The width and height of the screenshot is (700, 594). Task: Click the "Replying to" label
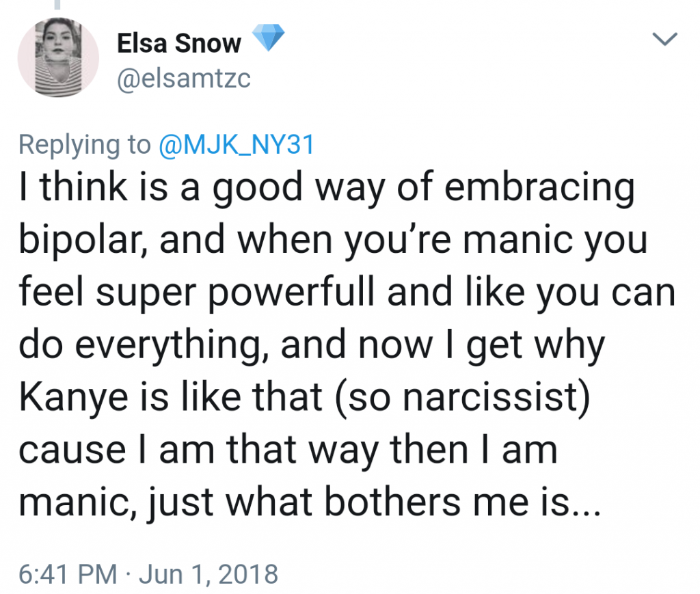point(85,145)
